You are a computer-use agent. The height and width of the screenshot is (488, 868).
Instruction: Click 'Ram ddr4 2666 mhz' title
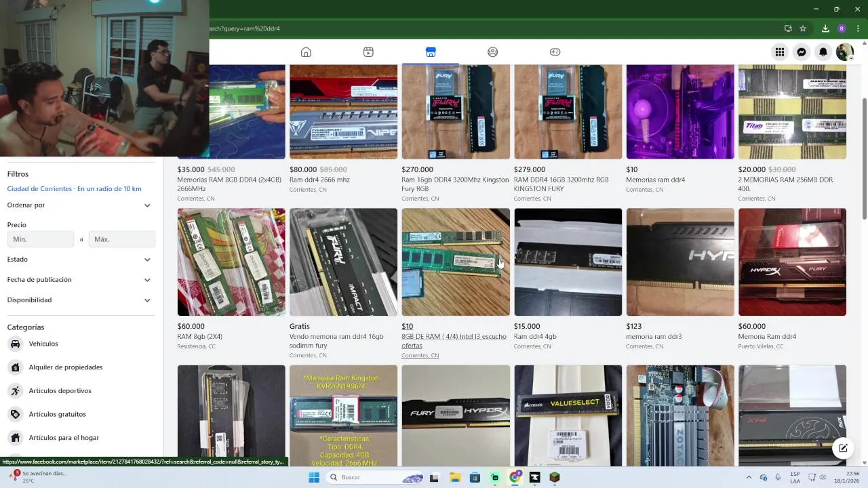point(319,180)
